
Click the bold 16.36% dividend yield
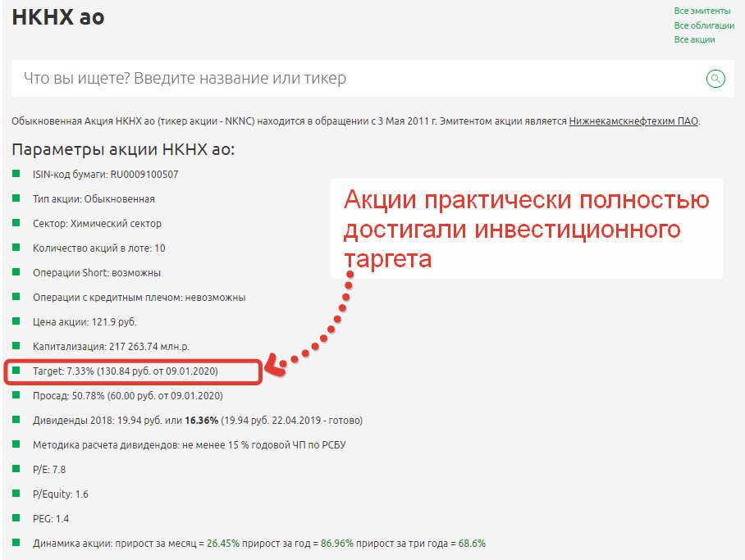(201, 421)
